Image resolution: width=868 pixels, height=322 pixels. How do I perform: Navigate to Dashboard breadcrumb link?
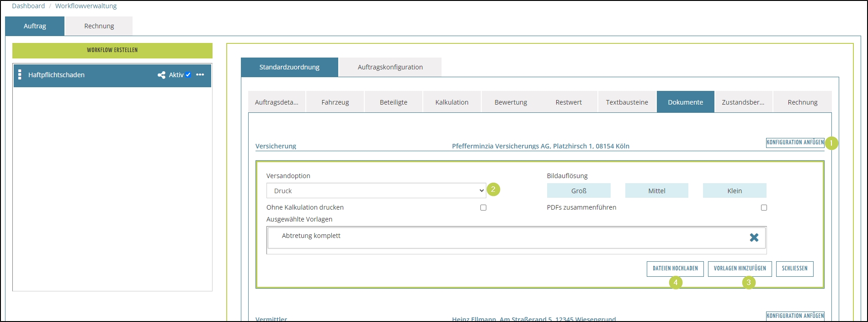(28, 6)
